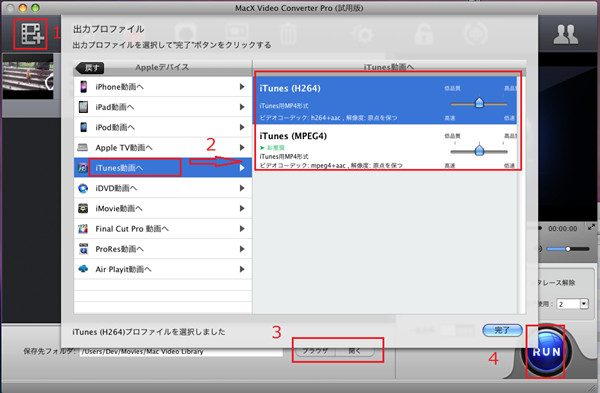Click the green zoom window button
Image resolution: width=600 pixels, height=393 pixels.
[x=36, y=8]
